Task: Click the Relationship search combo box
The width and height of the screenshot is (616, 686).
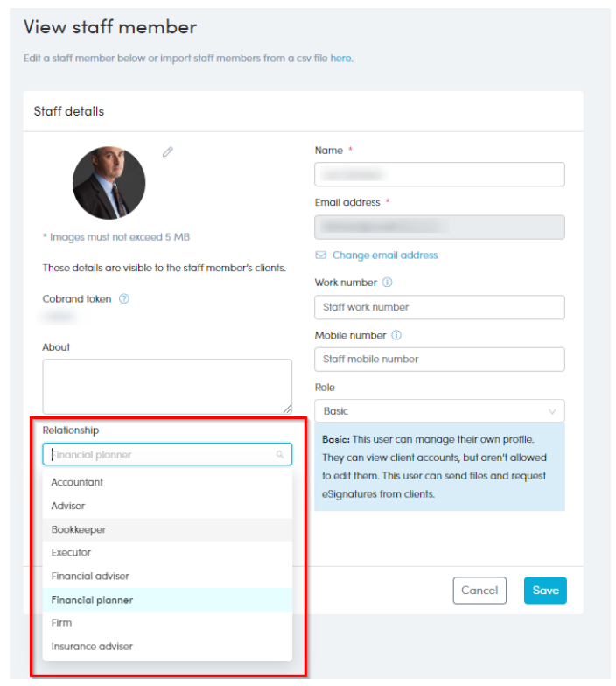Action: click(x=167, y=454)
